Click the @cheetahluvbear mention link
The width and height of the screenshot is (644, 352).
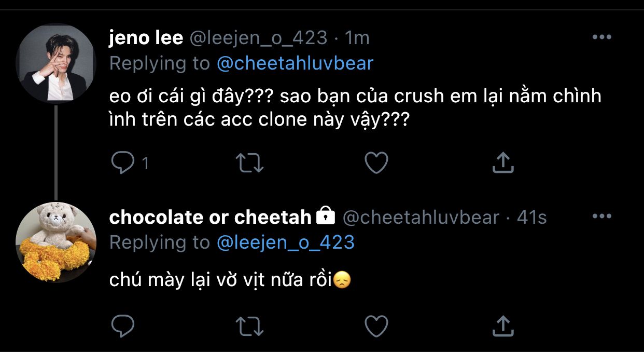pos(294,63)
